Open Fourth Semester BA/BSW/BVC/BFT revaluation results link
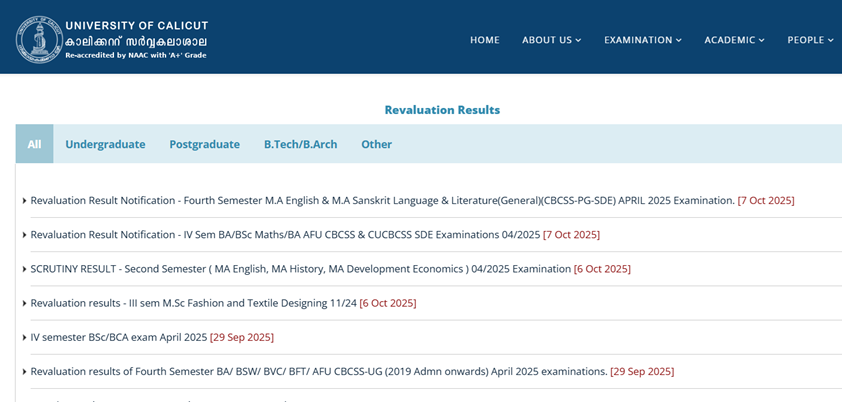 coord(318,371)
